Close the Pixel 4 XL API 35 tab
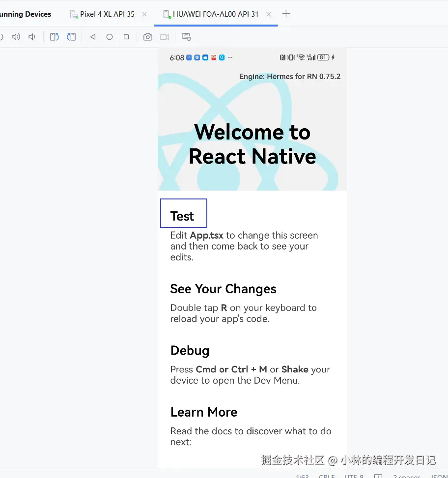Image resolution: width=448 pixels, height=478 pixels. coord(144,14)
